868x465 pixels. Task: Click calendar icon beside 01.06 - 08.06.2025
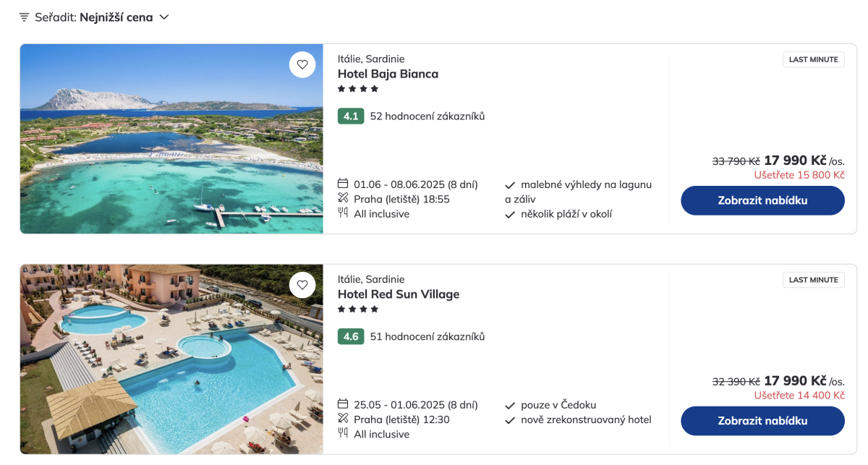click(x=344, y=184)
